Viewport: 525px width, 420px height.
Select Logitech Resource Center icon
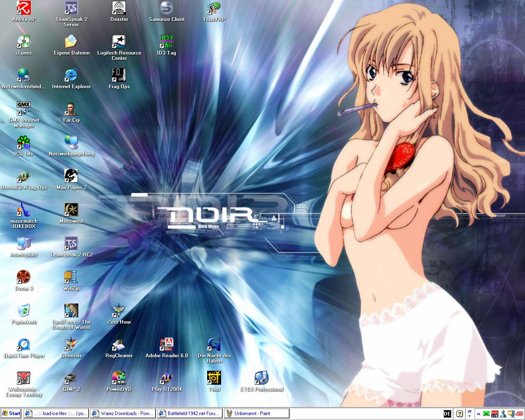(x=119, y=48)
